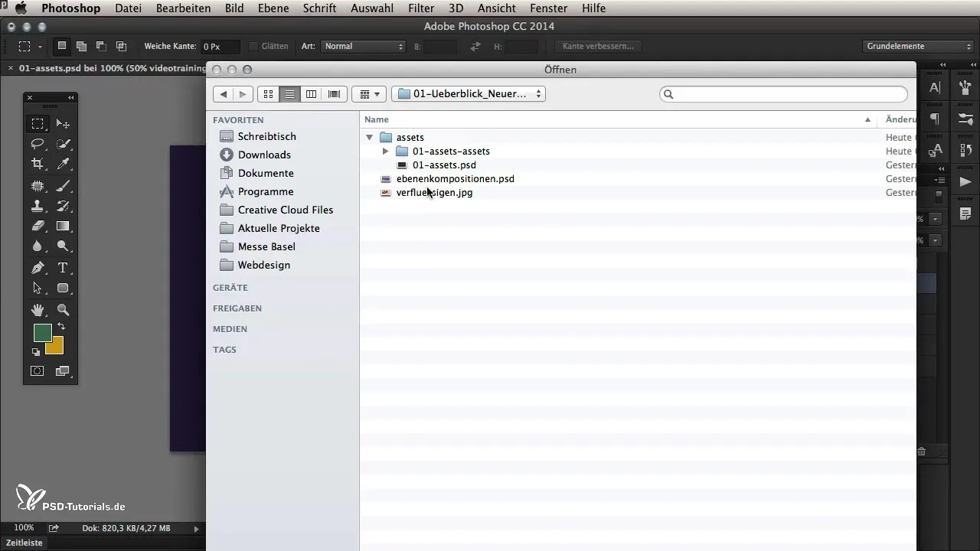Image resolution: width=980 pixels, height=551 pixels.
Task: Open the Filter menu
Action: tap(421, 8)
